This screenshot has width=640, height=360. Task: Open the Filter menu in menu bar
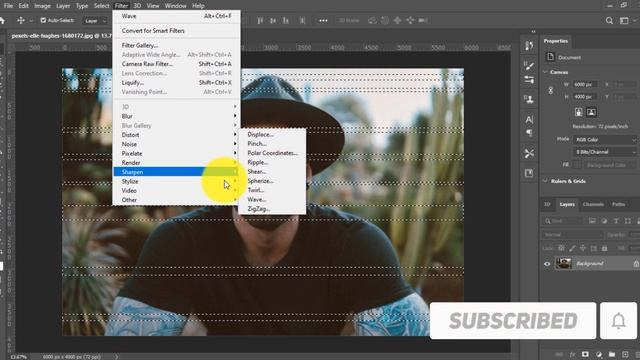tap(121, 6)
